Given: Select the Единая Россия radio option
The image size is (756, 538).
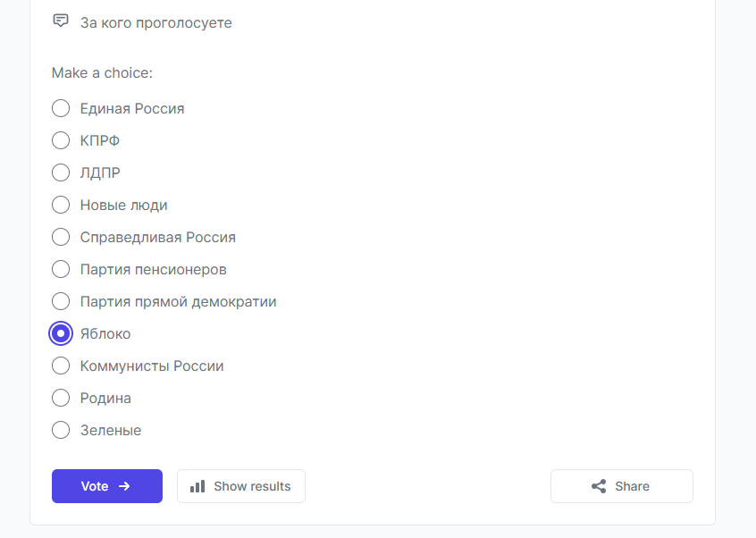Looking at the screenshot, I should (61, 108).
